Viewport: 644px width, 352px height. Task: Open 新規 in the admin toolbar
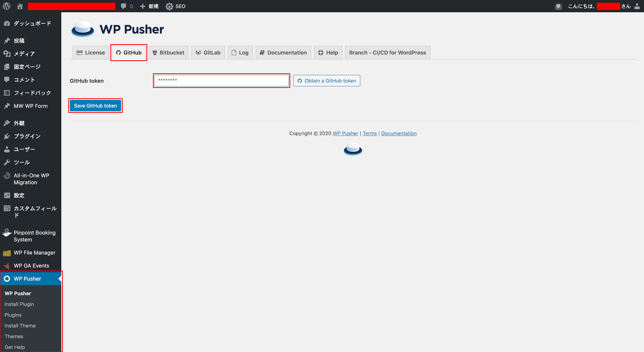[149, 6]
